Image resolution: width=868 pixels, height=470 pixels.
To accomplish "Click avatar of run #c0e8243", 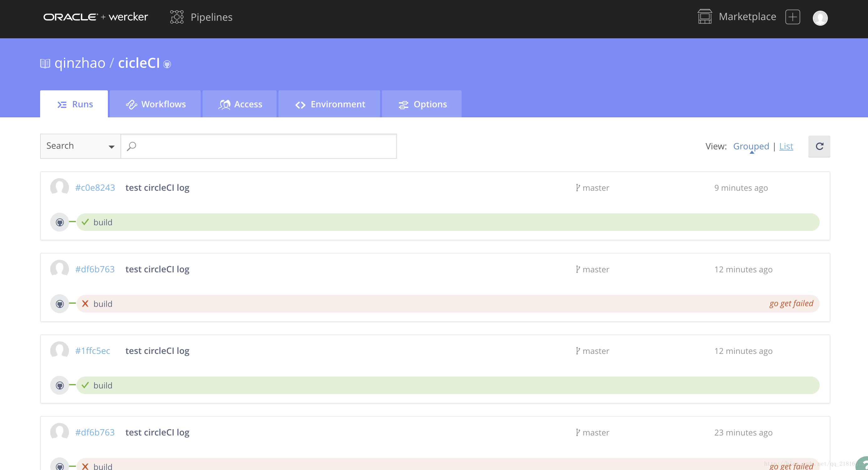I will pyautogui.click(x=60, y=187).
